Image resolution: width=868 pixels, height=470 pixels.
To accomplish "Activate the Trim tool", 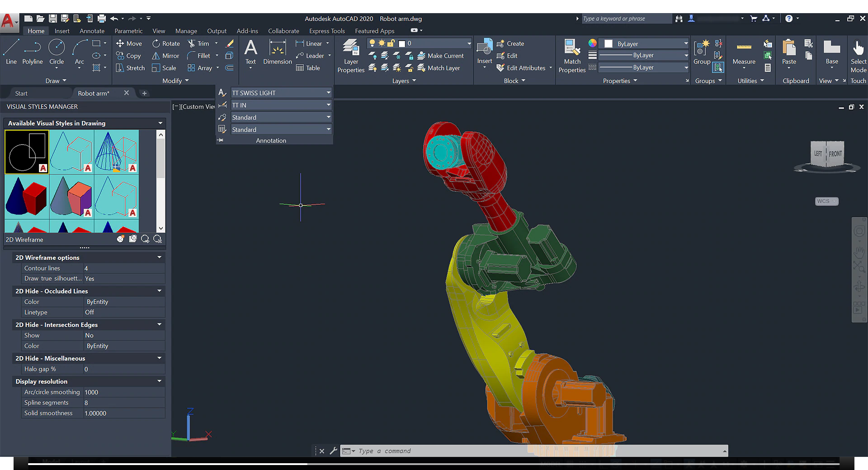I will pos(198,43).
